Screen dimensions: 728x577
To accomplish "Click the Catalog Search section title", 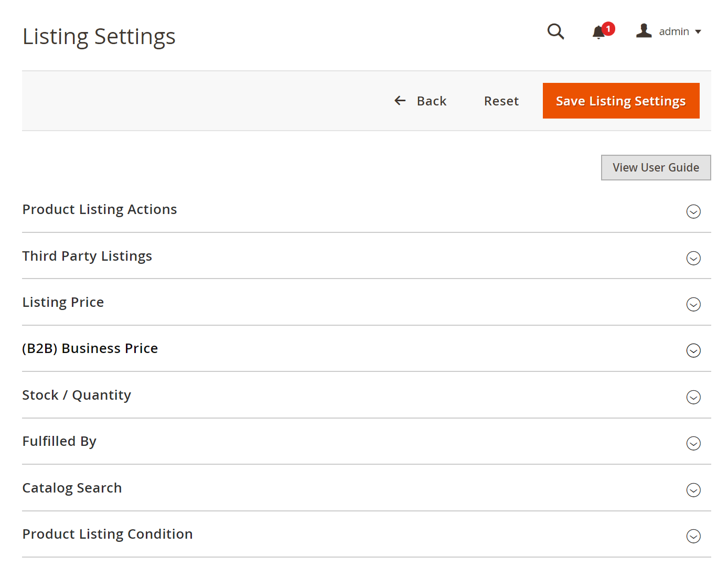I will pyautogui.click(x=72, y=488).
